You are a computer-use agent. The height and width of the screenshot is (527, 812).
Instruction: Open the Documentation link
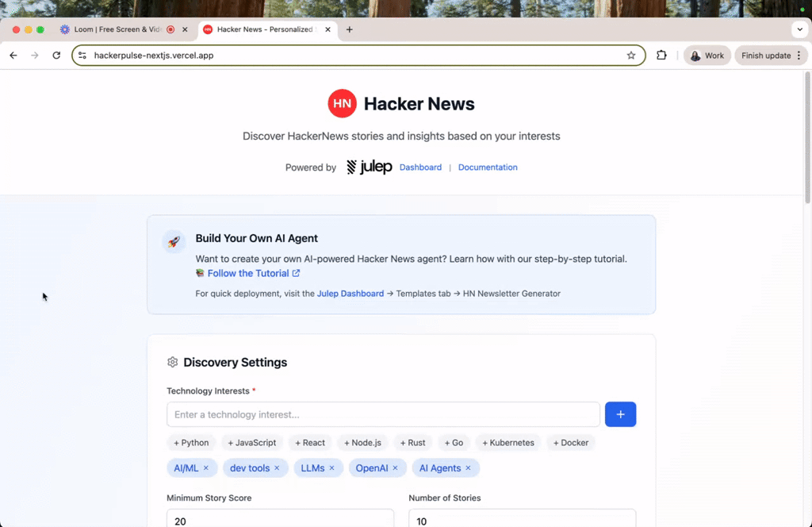click(x=488, y=167)
